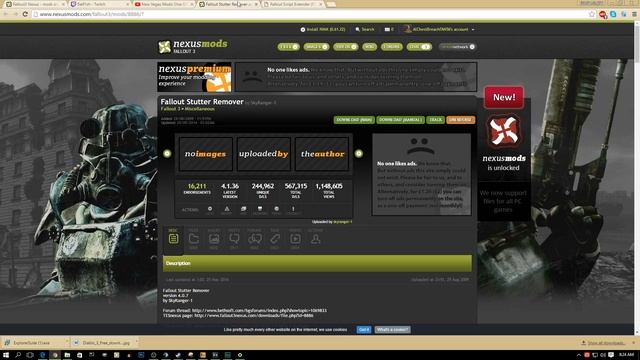The height and width of the screenshot is (360, 640).
Task: Open the Images tab picture icon
Action: coord(214,239)
